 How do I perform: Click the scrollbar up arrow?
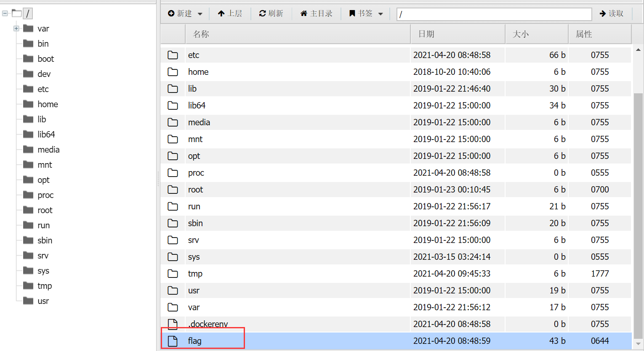point(638,50)
